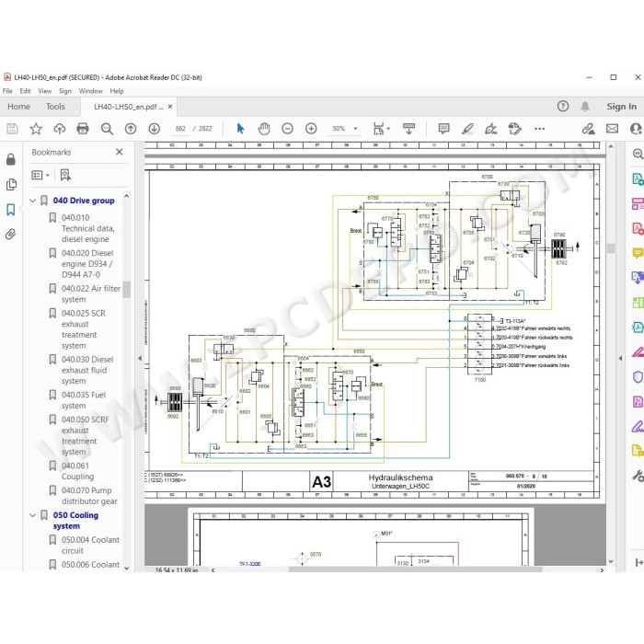Print the document with the printer icon
644x644 pixels.
[83, 129]
